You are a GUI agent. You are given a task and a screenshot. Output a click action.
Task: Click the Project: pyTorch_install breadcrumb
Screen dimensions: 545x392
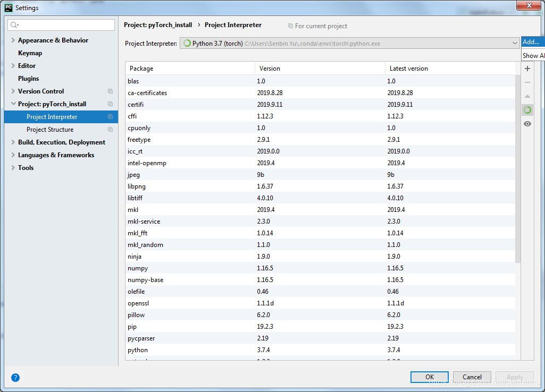(158, 25)
